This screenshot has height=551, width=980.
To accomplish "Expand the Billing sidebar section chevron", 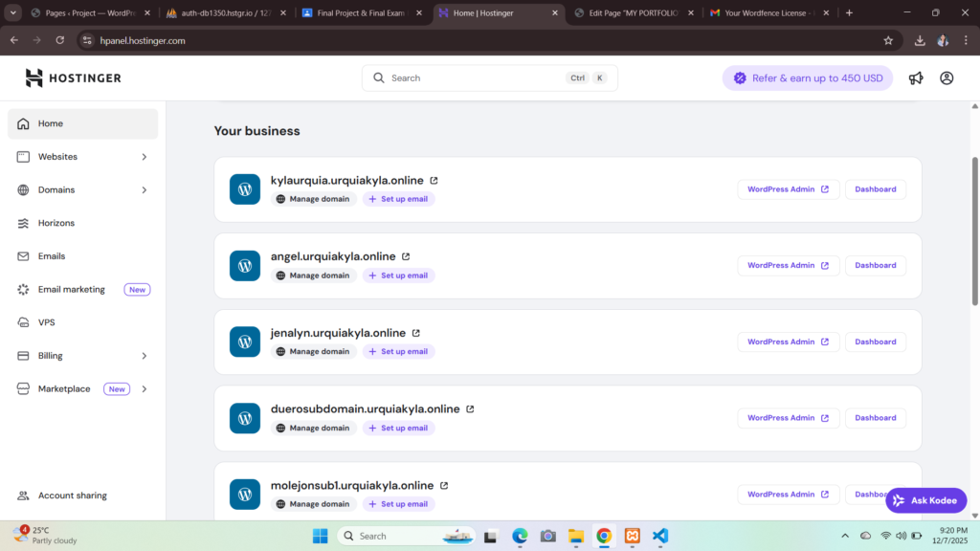I will (145, 356).
